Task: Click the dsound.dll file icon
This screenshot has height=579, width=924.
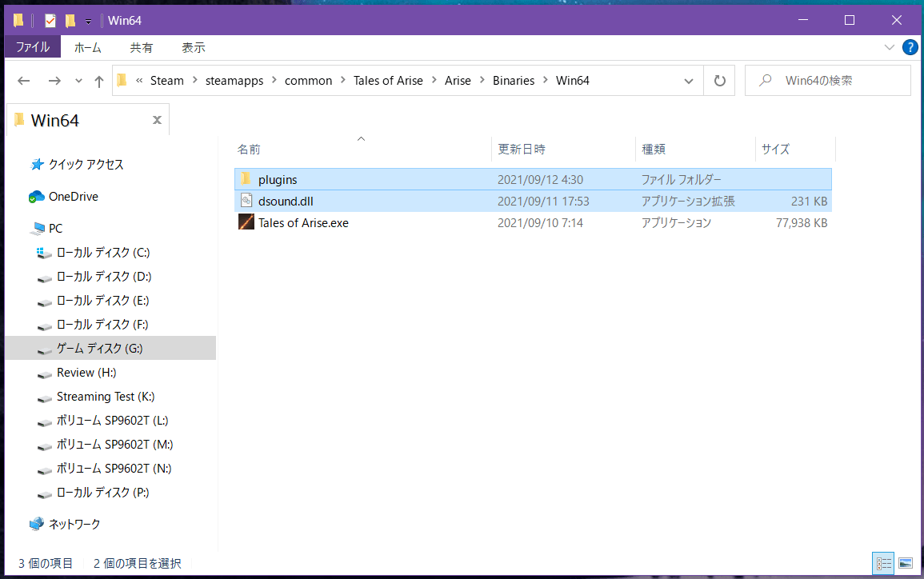Action: 246,201
